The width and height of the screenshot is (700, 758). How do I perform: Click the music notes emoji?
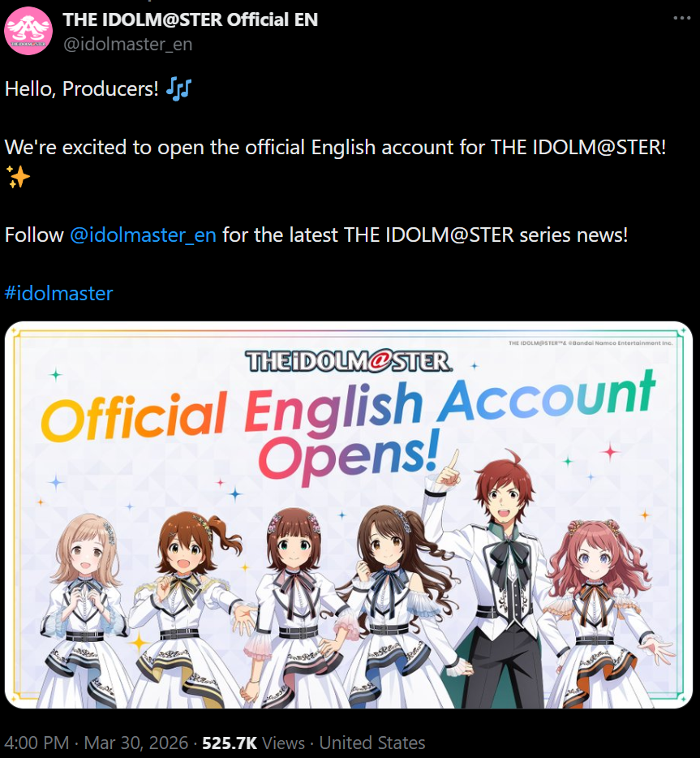[x=178, y=89]
